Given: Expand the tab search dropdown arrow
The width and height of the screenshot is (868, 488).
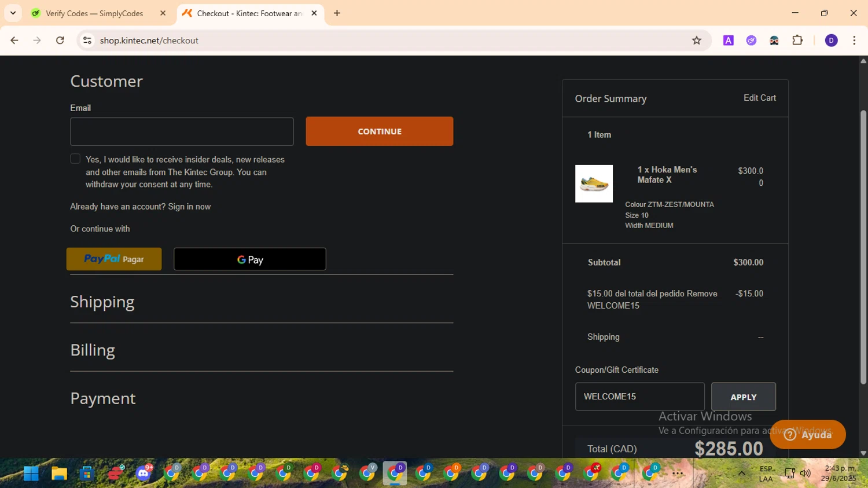Looking at the screenshot, I should point(13,13).
